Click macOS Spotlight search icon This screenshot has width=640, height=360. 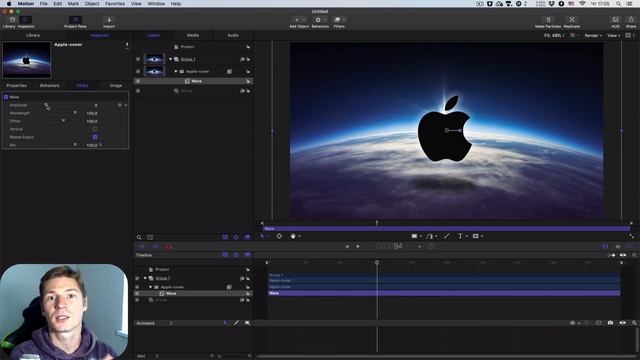point(618,4)
